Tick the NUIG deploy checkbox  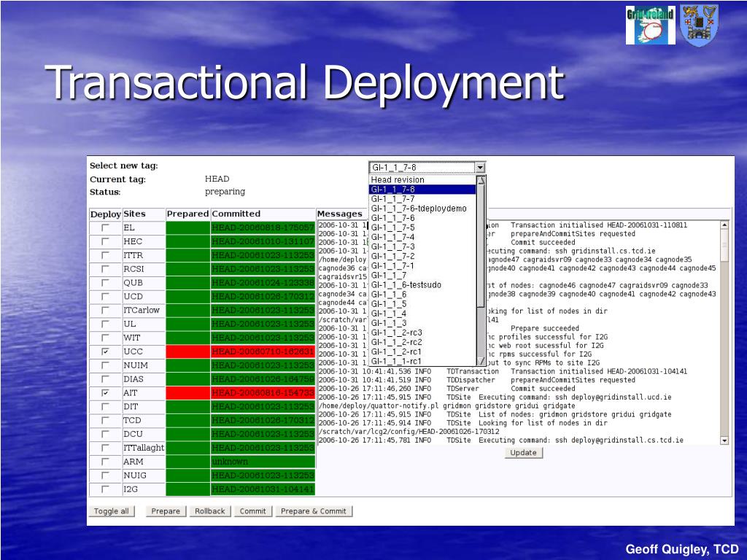[x=105, y=475]
